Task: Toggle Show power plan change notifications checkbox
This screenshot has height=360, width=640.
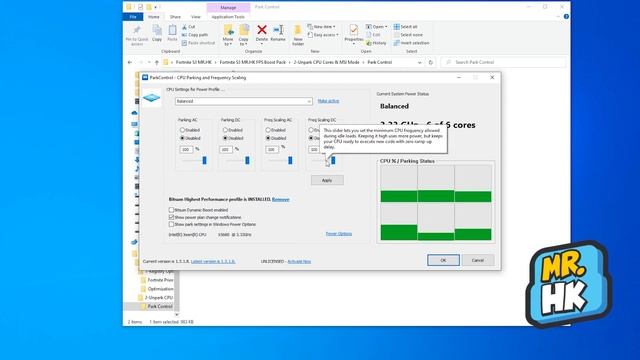Action: [x=171, y=217]
